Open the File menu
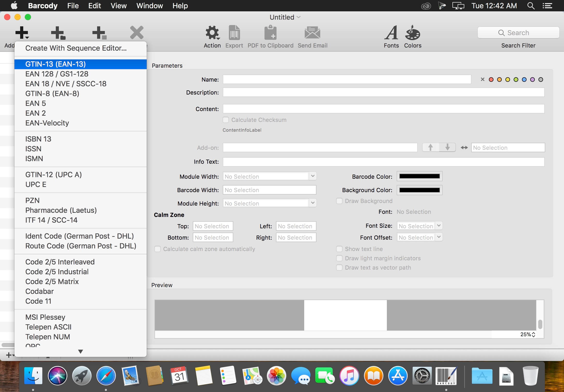The width and height of the screenshot is (564, 392). coord(73,6)
